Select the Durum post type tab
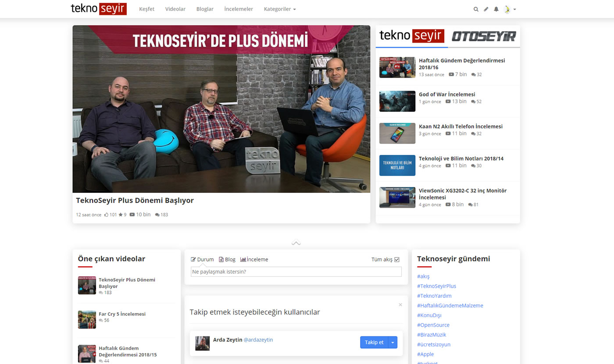This screenshot has width=614, height=364. coord(202,259)
